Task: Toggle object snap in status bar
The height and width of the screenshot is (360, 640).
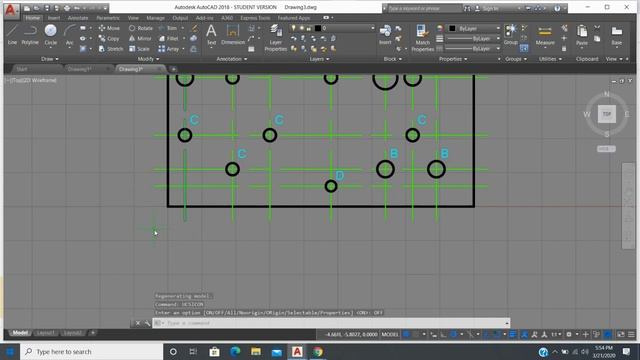Action: coord(496,334)
